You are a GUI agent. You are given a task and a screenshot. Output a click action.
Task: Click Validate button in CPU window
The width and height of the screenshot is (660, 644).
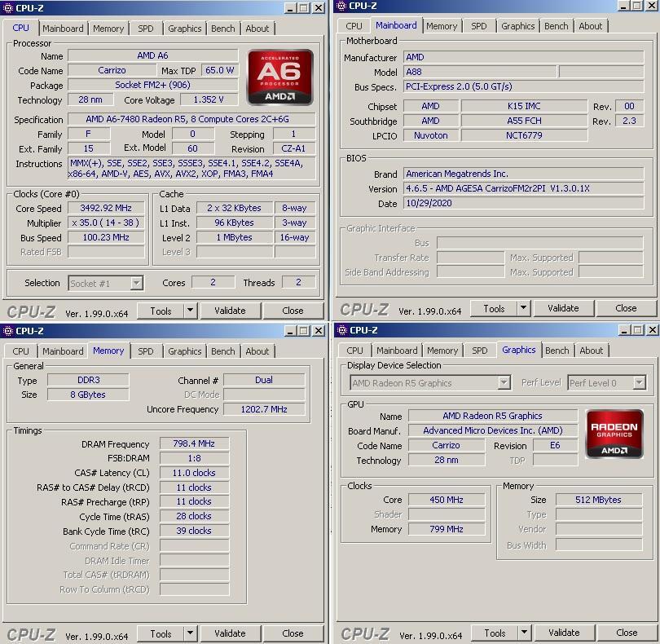point(230,311)
